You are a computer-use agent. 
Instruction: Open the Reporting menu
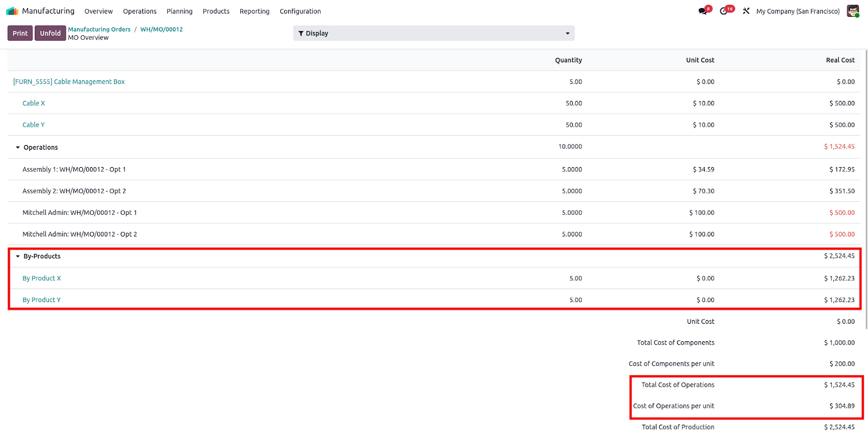[254, 11]
